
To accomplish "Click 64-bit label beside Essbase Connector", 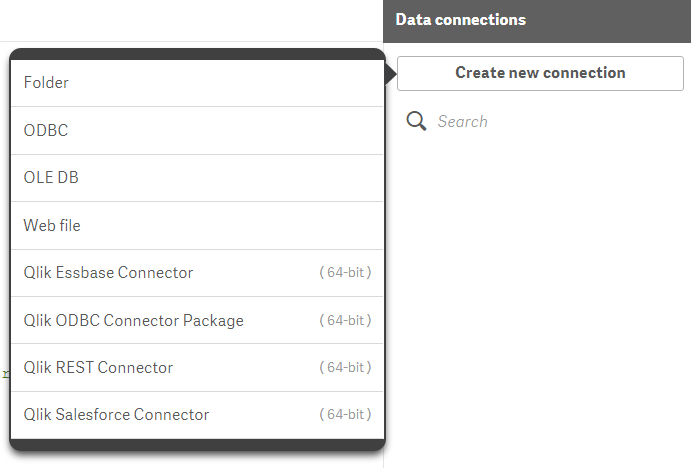I will [345, 273].
